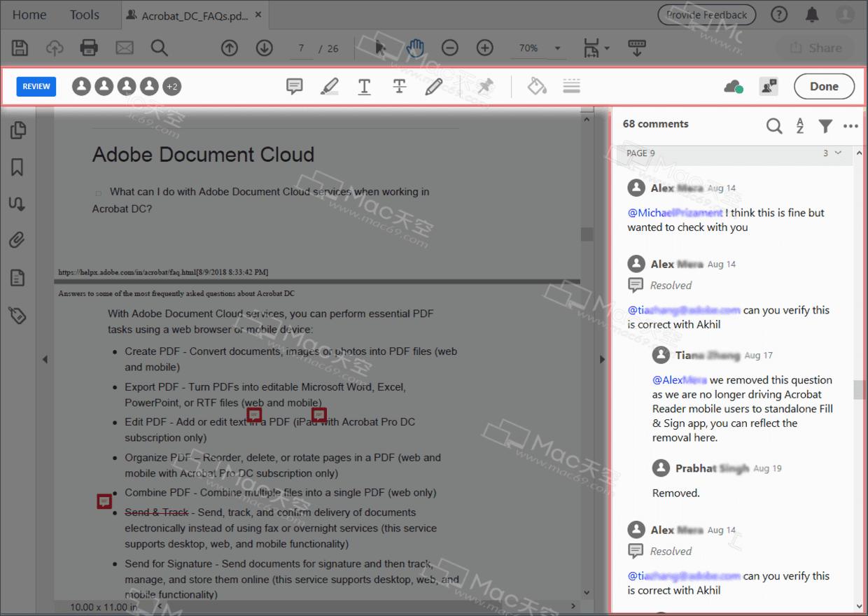Image resolution: width=868 pixels, height=616 pixels.
Task: Switch to the Home tab
Action: tap(29, 14)
